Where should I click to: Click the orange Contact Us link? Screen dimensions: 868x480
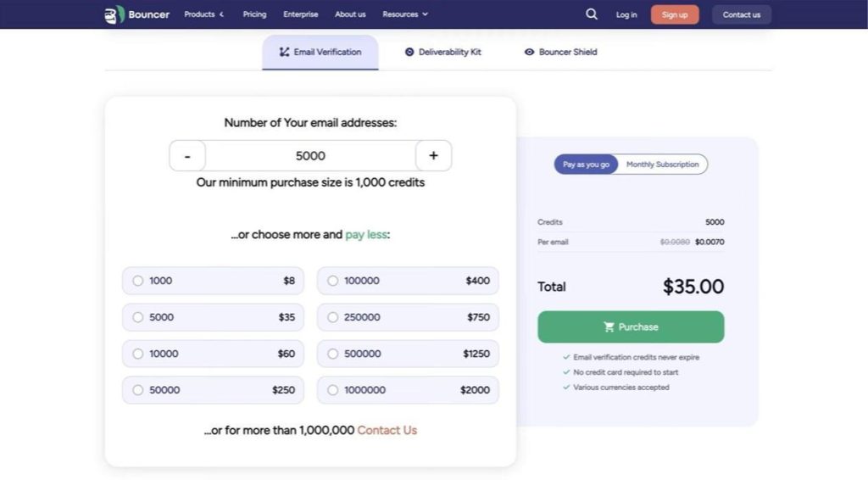387,430
